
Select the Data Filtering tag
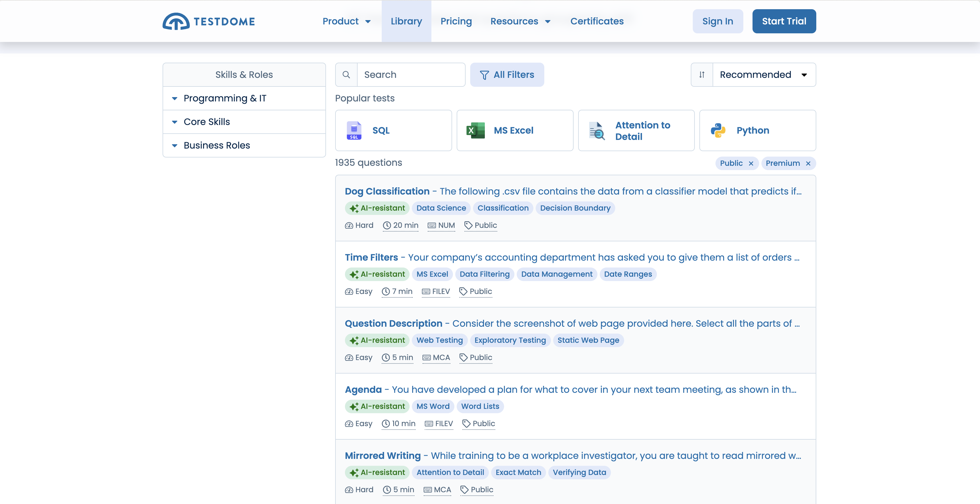pyautogui.click(x=484, y=274)
